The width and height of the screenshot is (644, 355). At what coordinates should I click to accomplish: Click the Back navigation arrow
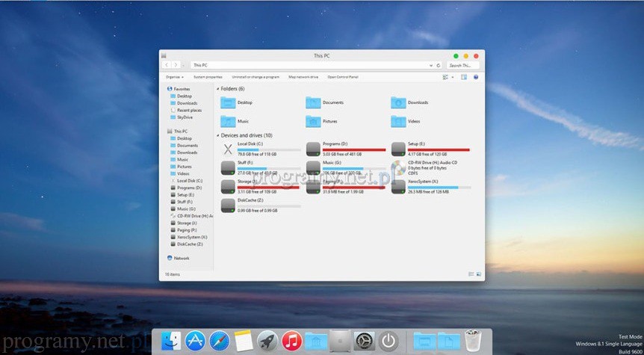pyautogui.click(x=166, y=66)
